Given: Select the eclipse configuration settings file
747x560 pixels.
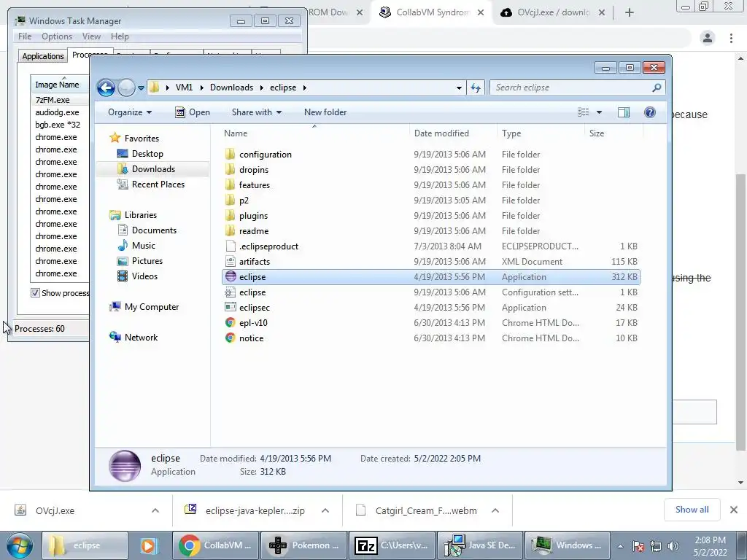Looking at the screenshot, I should [252, 292].
